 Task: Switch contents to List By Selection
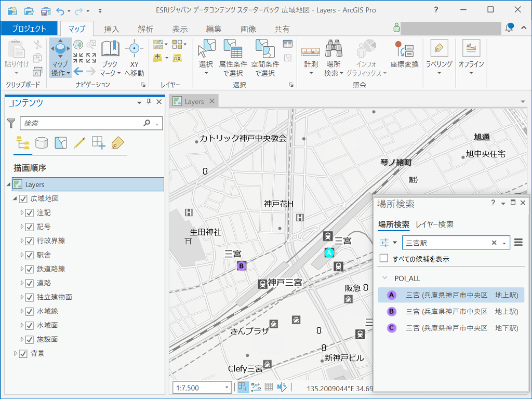click(61, 143)
